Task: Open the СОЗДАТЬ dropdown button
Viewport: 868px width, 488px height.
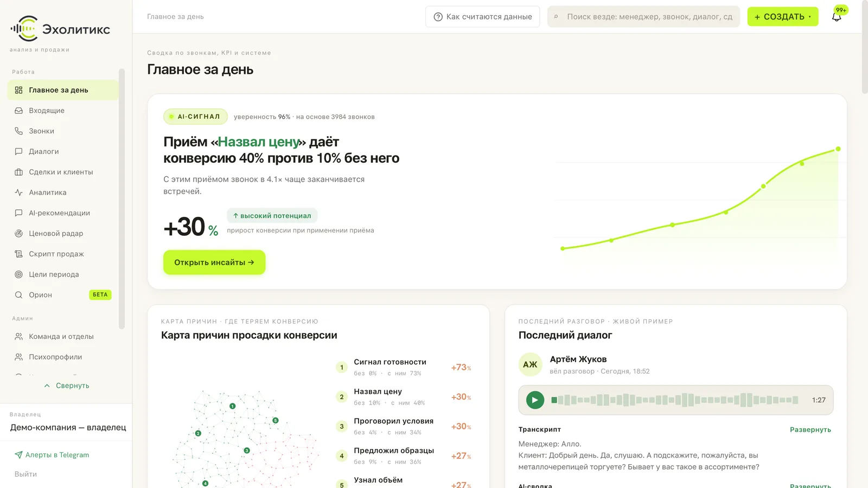Action: click(x=783, y=17)
